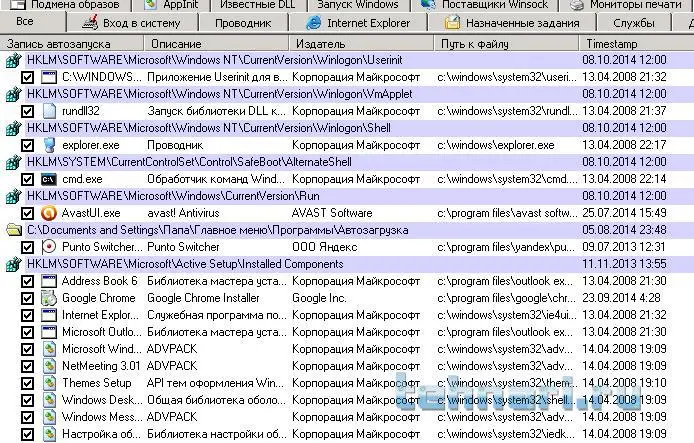This screenshot has height=443, width=694.
Task: Select the CurrentVersion\Run key row
Action: (x=347, y=196)
